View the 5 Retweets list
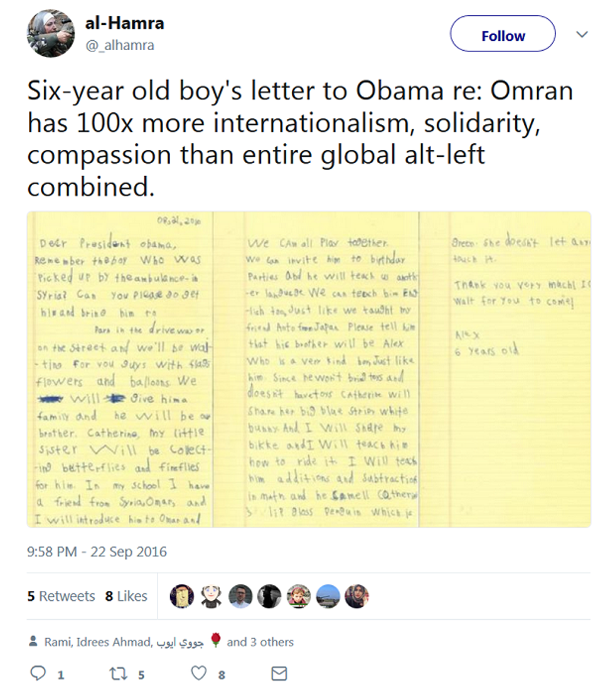 click(61, 596)
